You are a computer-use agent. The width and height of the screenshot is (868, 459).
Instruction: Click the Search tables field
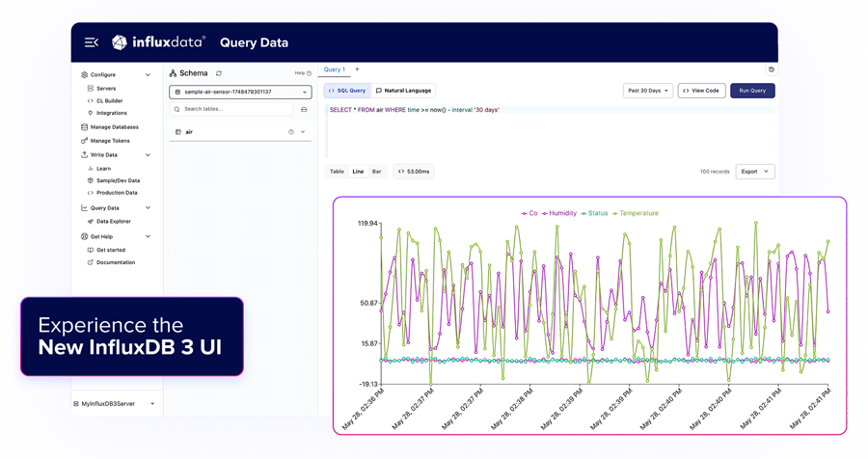231,109
